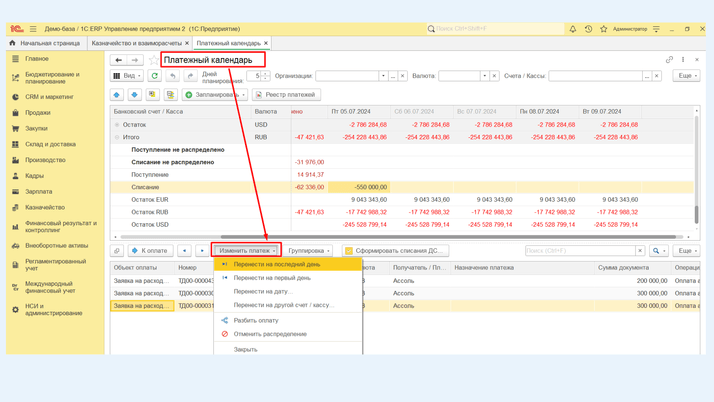Image resolution: width=714 pixels, height=402 pixels.
Task: Click the favorites star in title bar
Action: 603,29
